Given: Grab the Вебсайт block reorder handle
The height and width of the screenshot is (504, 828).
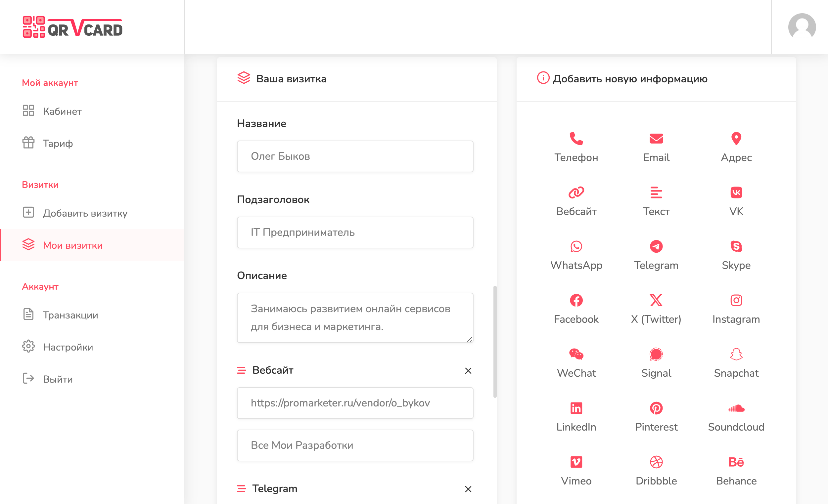Looking at the screenshot, I should pos(241,370).
